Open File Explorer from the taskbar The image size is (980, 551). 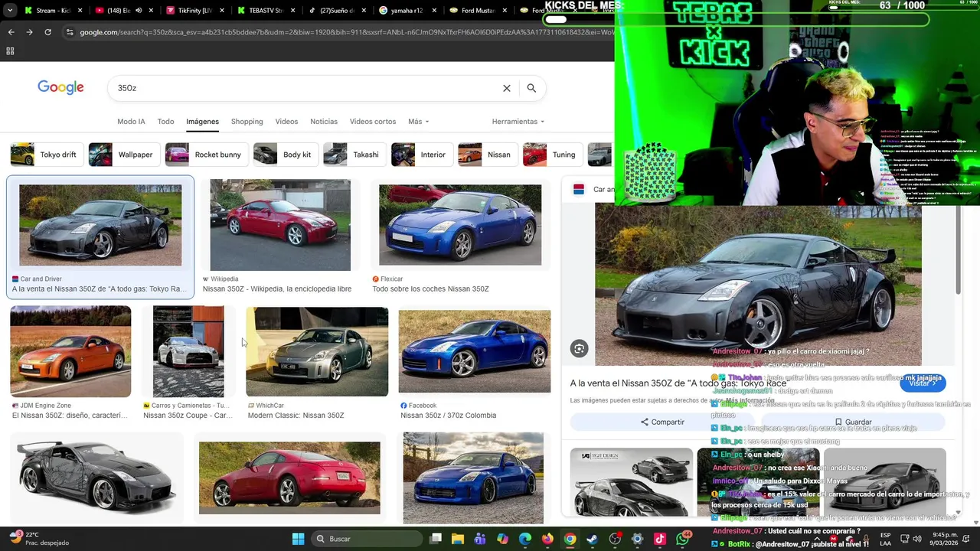(x=458, y=539)
